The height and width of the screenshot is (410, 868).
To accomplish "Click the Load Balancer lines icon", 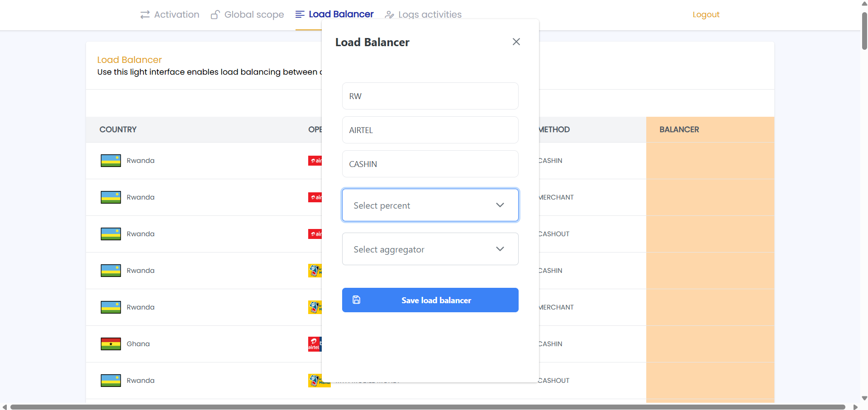I will [x=299, y=14].
